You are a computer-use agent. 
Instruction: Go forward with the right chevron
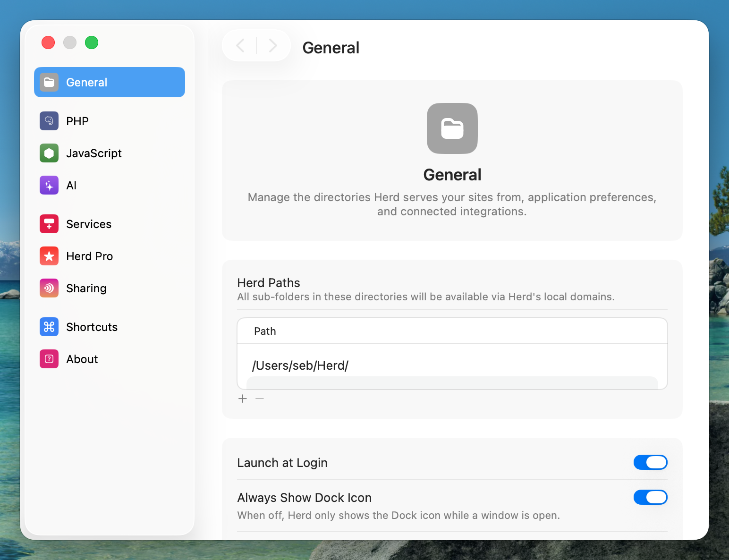click(272, 45)
